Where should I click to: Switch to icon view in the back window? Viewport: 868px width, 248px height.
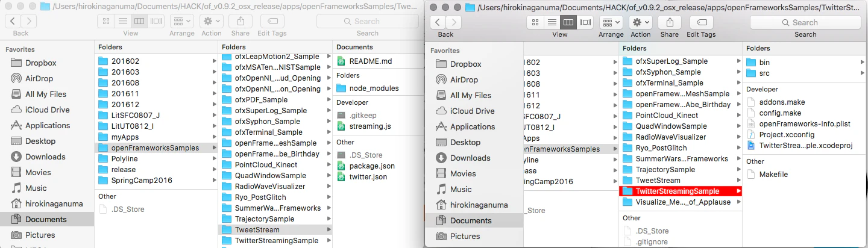[x=106, y=21]
